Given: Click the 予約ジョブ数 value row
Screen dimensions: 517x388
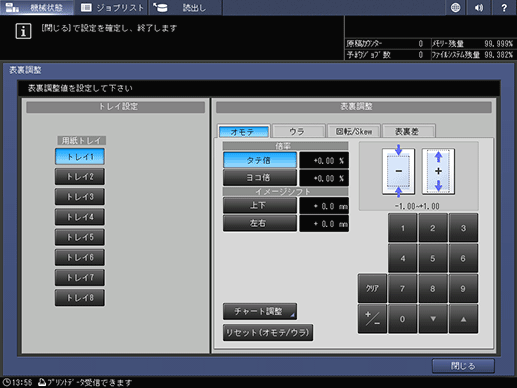Looking at the screenshot, I should tap(385, 55).
